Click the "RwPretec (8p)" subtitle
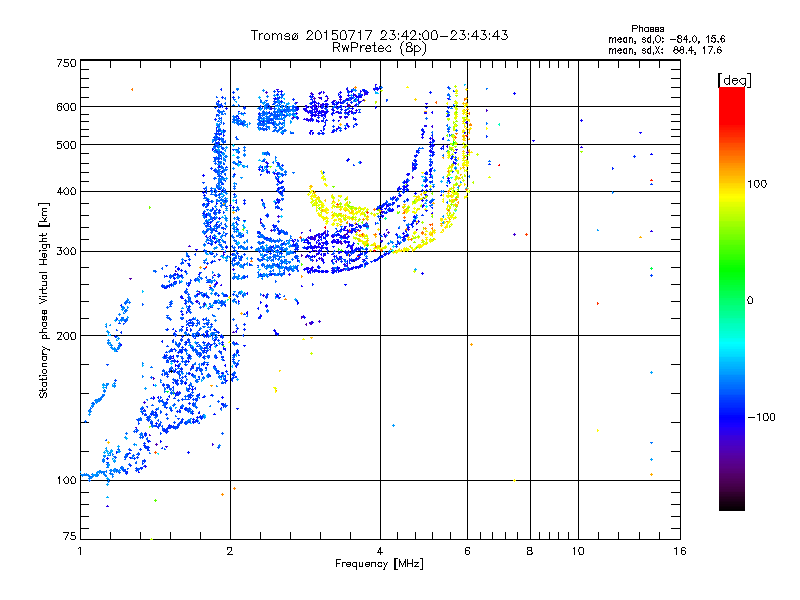 pyautogui.click(x=379, y=48)
